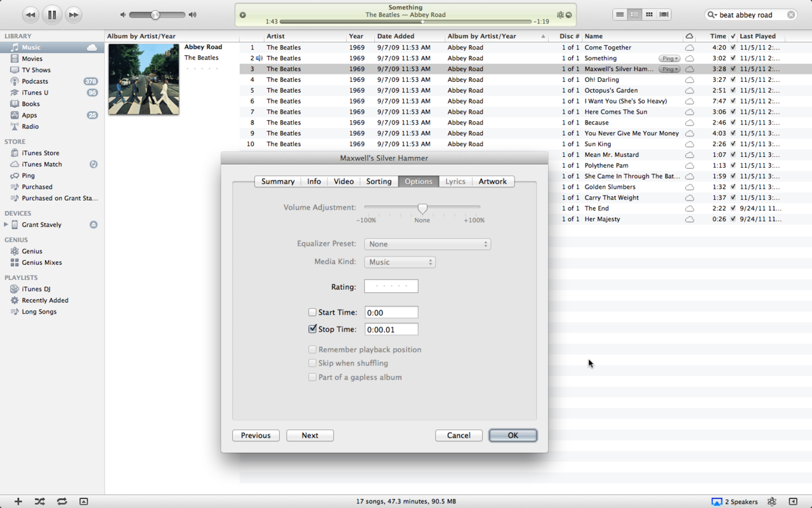
Task: Switch to grid view icon
Action: point(649,15)
